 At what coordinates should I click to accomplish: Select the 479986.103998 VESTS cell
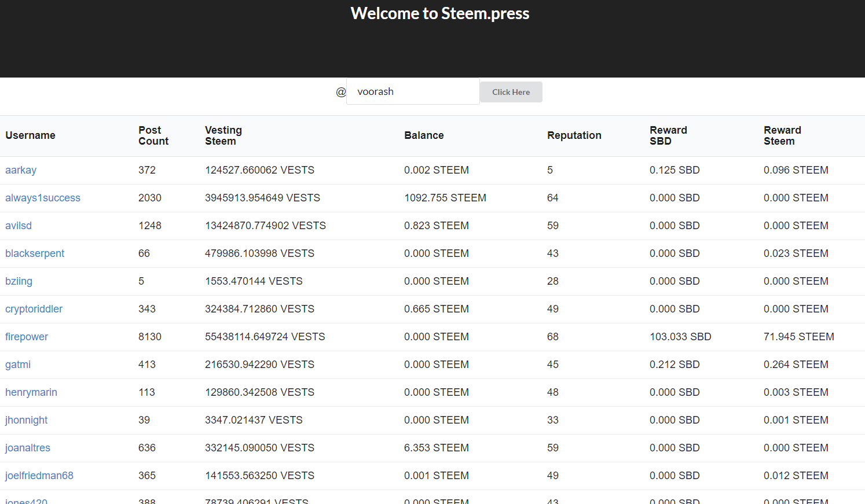[259, 253]
